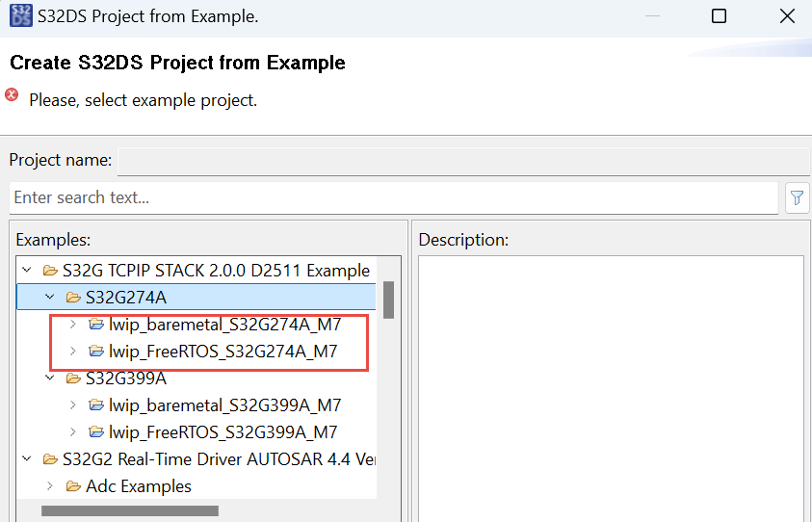This screenshot has width=812, height=522.
Task: Expand the Adc Examples node
Action: [x=50, y=485]
